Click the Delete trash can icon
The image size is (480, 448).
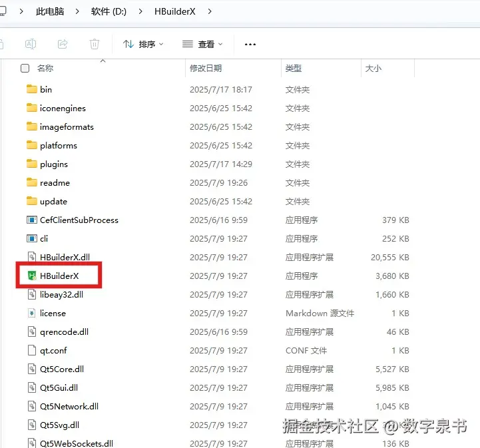95,44
